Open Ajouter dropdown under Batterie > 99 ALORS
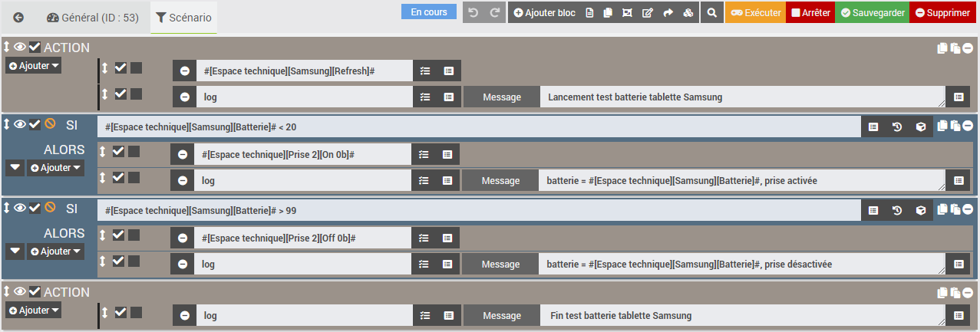 click(x=55, y=251)
